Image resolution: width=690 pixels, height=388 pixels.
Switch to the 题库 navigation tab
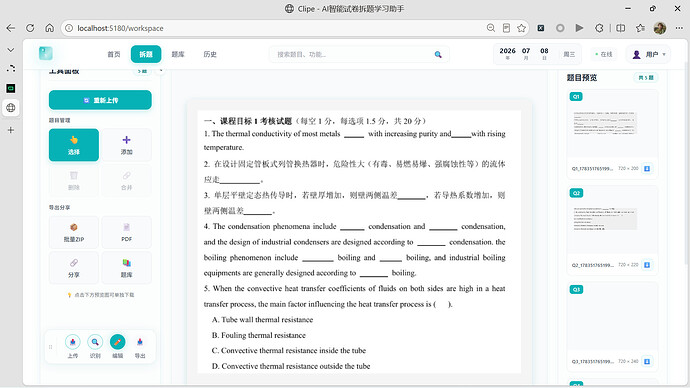178,54
